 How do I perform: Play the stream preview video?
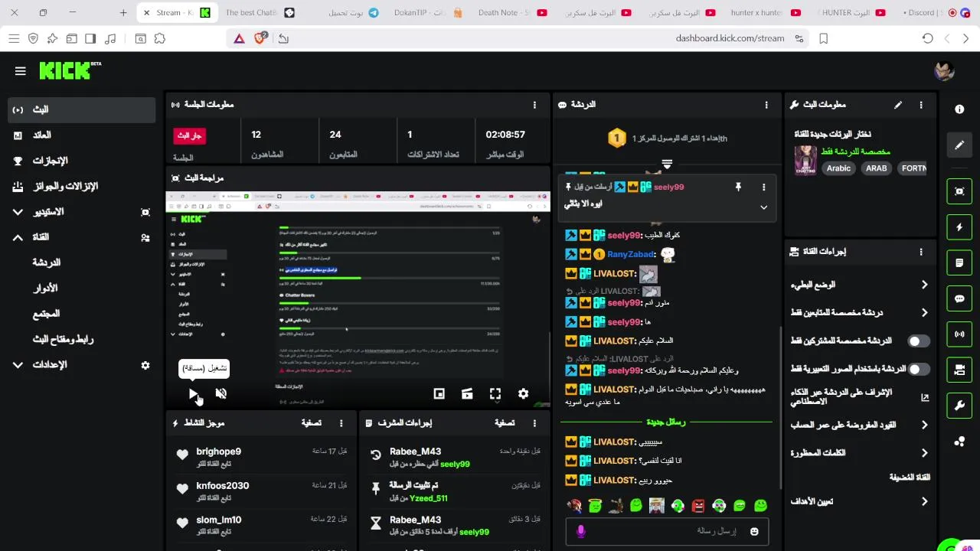click(x=193, y=393)
